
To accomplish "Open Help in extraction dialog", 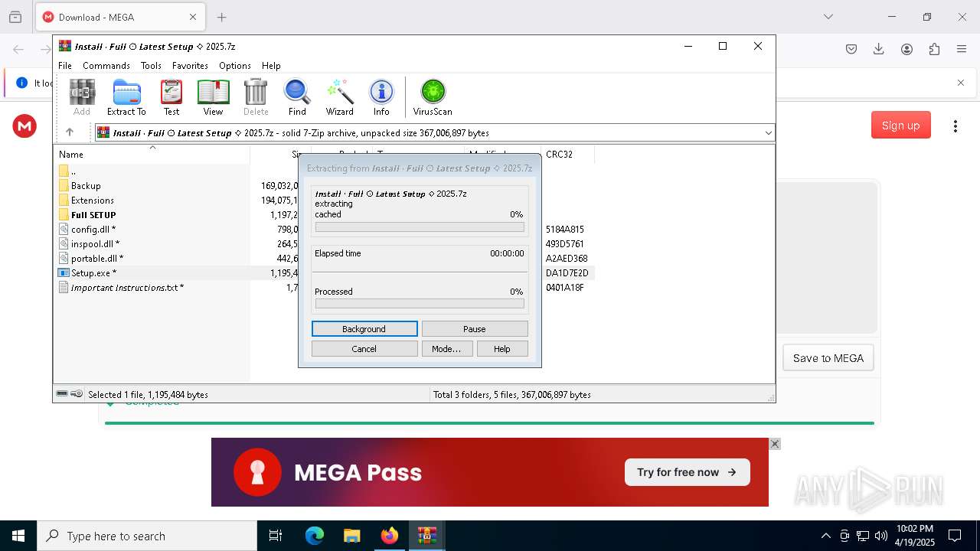I will [502, 349].
